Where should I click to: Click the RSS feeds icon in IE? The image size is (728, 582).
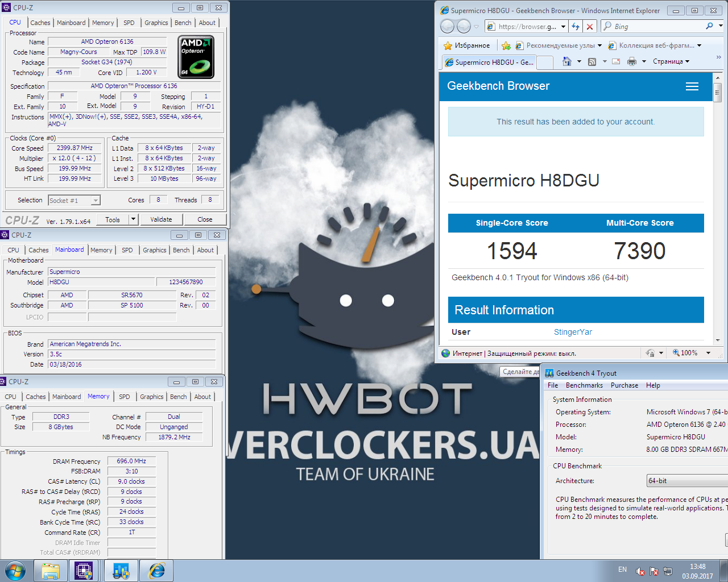(x=592, y=61)
